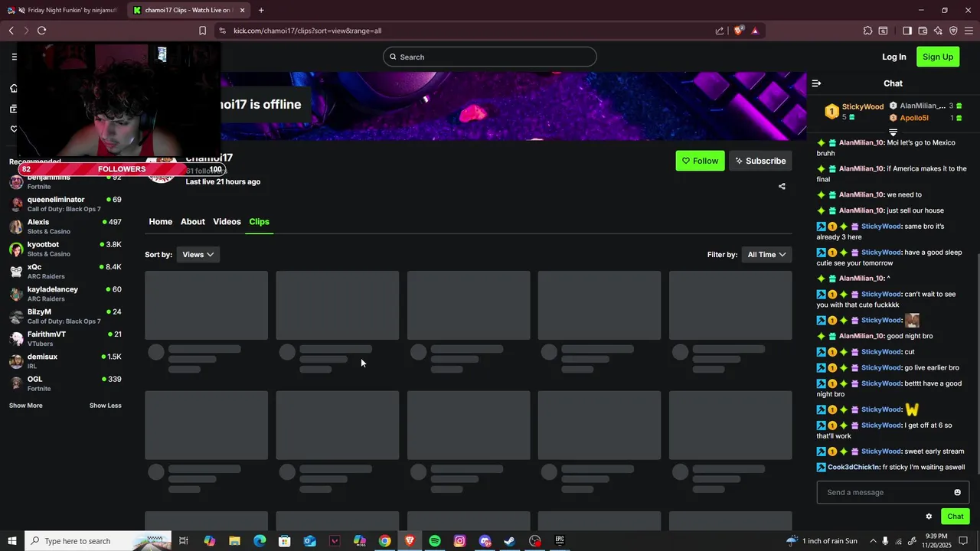This screenshot has width=980, height=551.
Task: Click the Kick search field
Action: pos(490,57)
